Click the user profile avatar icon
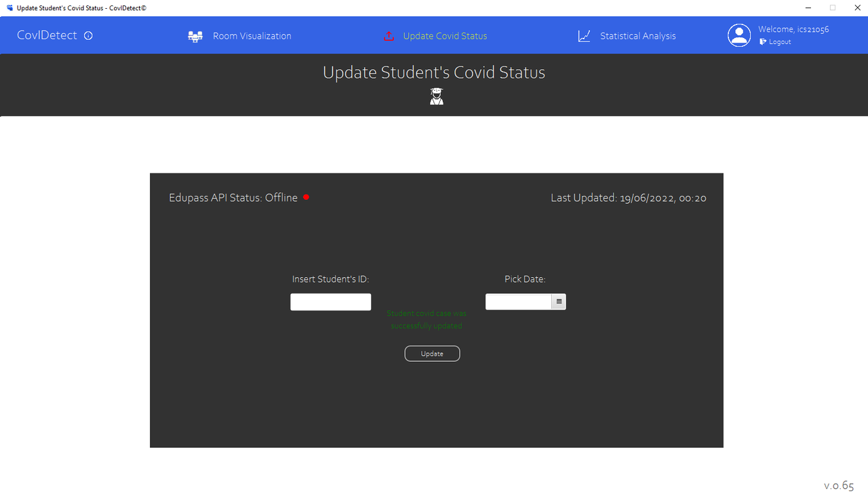Viewport: 868px width, 502px height. click(x=739, y=35)
